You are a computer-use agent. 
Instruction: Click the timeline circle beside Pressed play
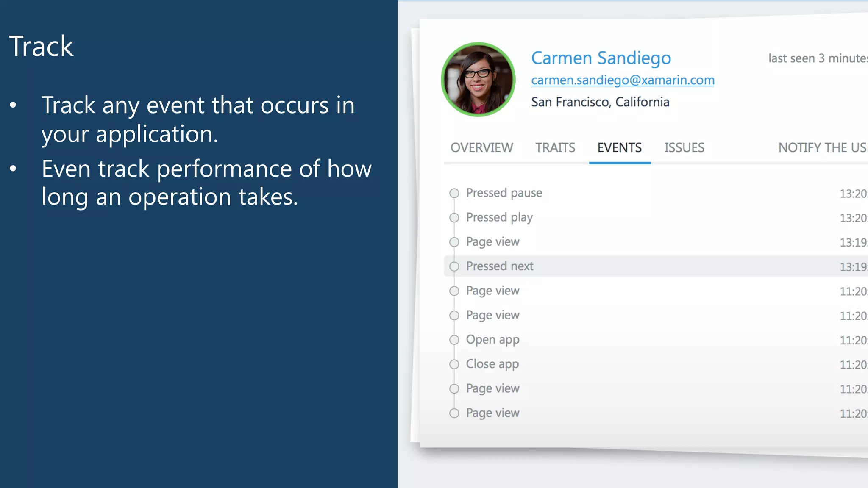[x=454, y=218]
